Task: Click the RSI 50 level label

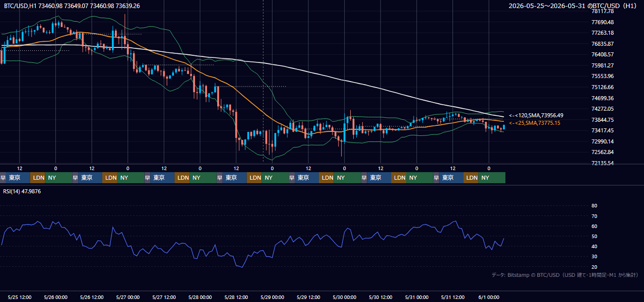Action: pos(594,236)
